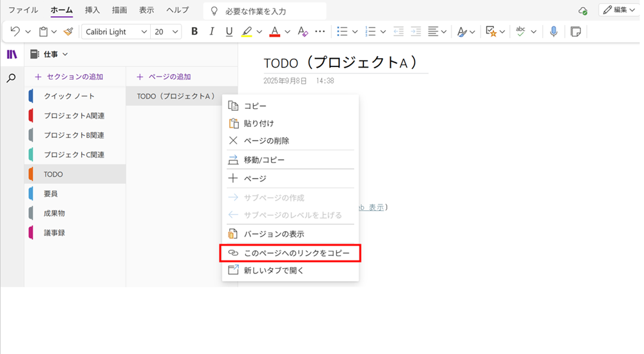Click the 必要な作業を入力 search box
644x354 pixels.
(x=265, y=11)
